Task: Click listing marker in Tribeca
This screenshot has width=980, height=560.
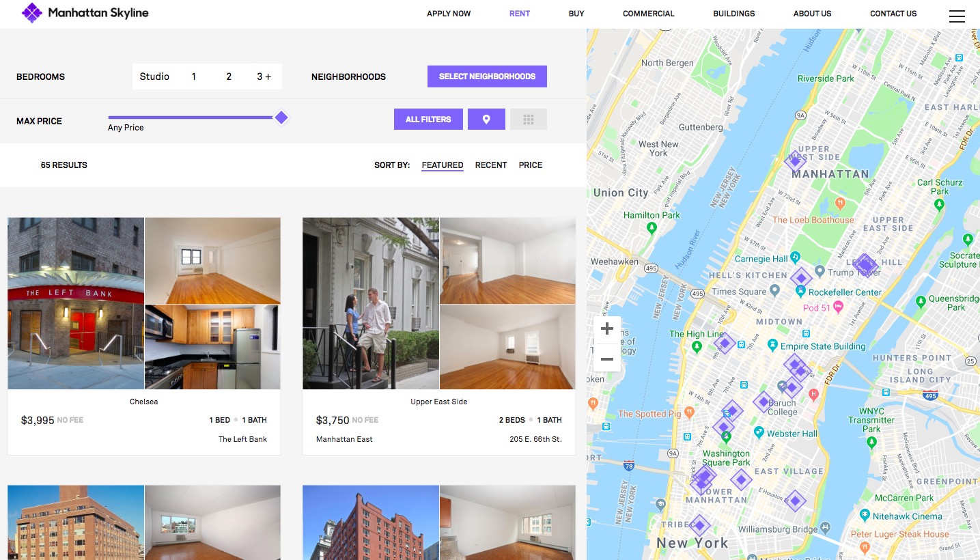Action: point(699,526)
